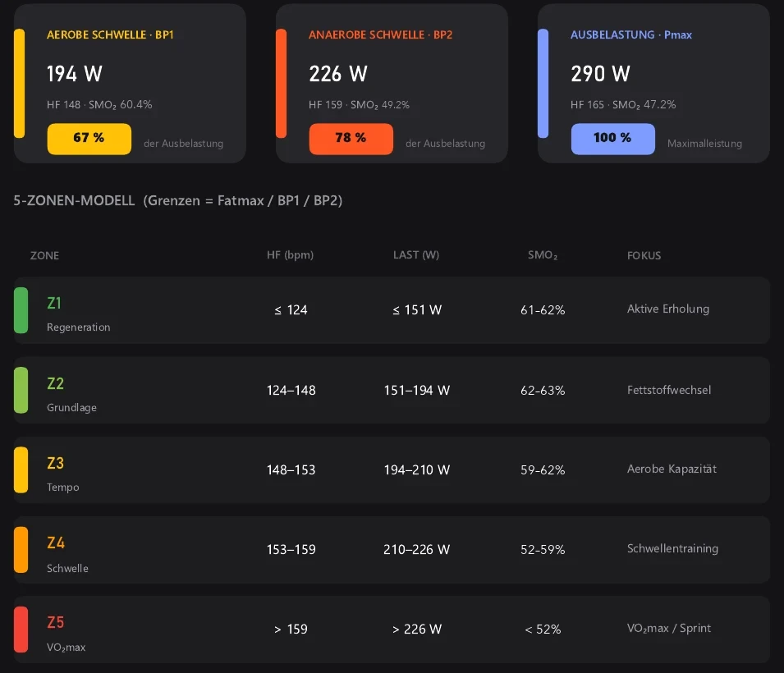Click the ZONE column header

click(44, 255)
